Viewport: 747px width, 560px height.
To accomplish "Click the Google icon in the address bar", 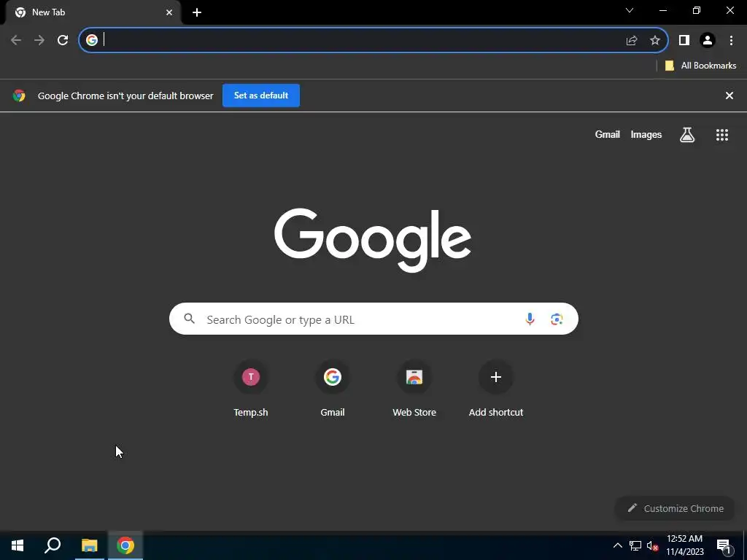I will (x=92, y=40).
